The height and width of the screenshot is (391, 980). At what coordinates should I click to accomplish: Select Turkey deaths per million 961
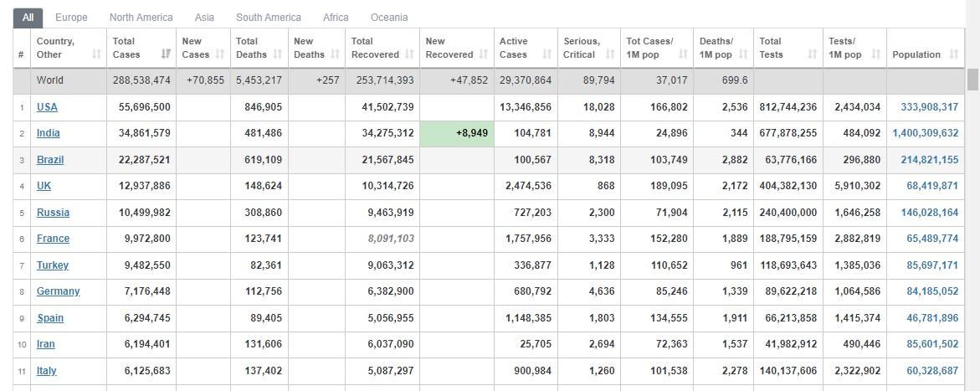click(x=738, y=265)
